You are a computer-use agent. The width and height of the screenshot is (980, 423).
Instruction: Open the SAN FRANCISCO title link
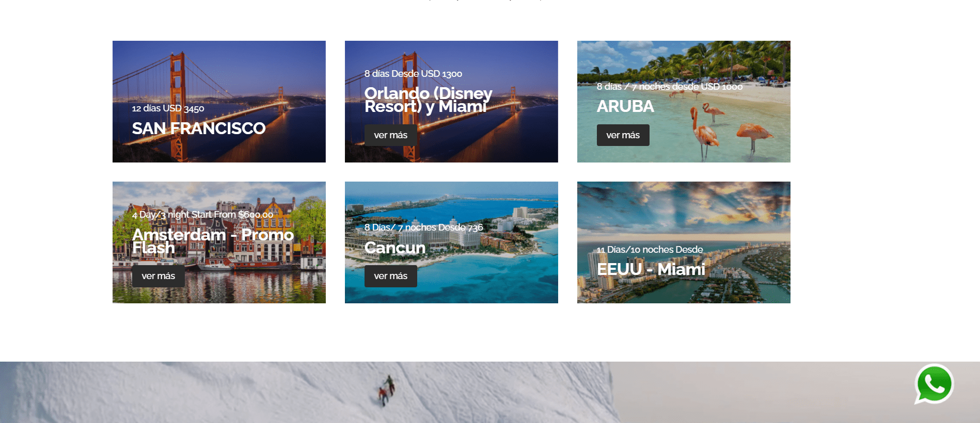[199, 128]
